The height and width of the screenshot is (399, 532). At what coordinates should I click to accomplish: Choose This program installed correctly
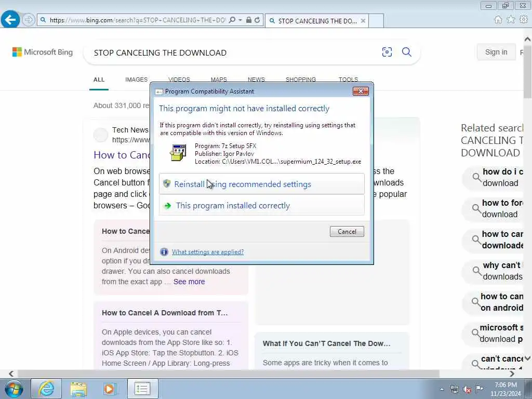pyautogui.click(x=262, y=205)
